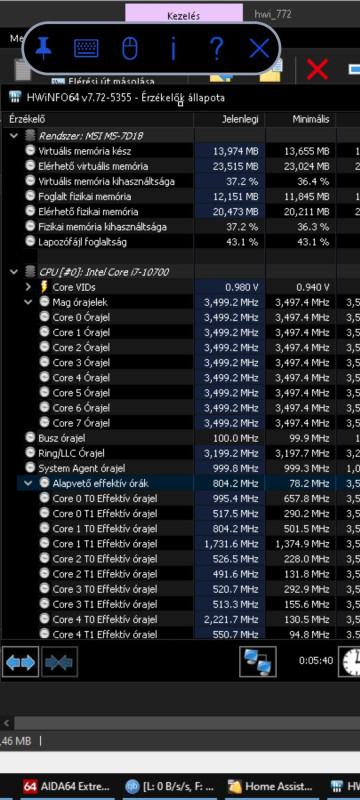Click the info 'i' icon
Screen dimensions: 360x800
pos(173,48)
